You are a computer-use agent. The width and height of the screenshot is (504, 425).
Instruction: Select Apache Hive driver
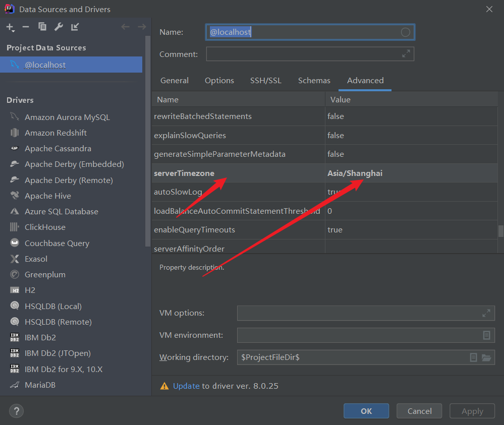(x=48, y=196)
